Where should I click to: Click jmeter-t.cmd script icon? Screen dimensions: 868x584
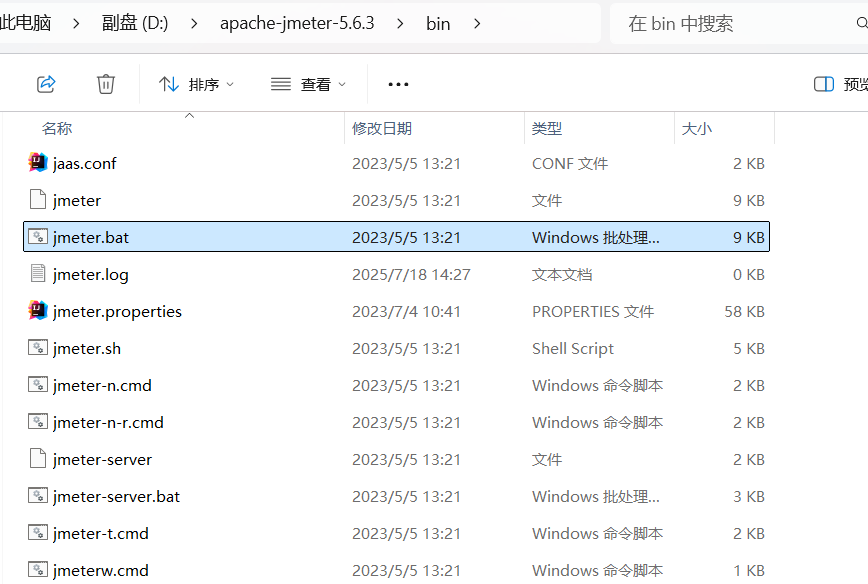pos(38,533)
